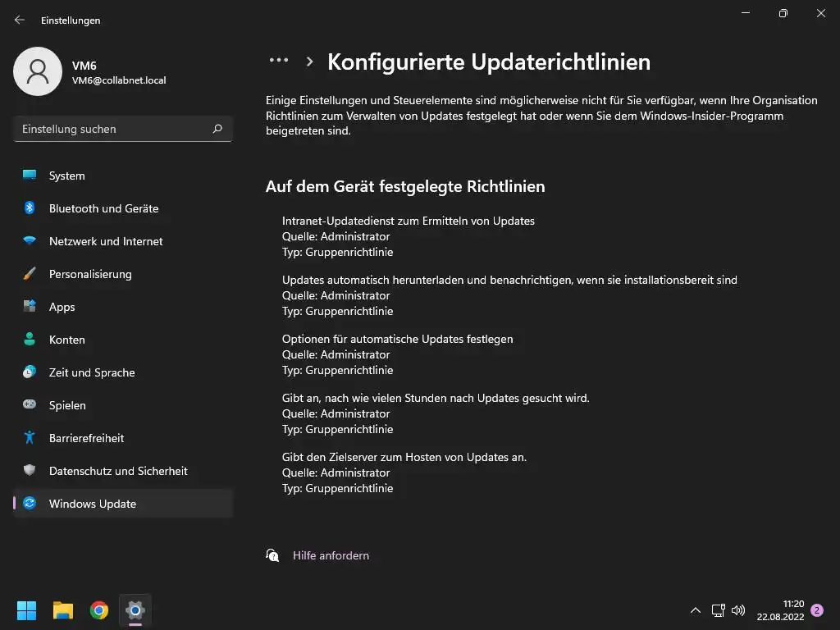The height and width of the screenshot is (630, 840).
Task: Open Konten account settings icon
Action: pyautogui.click(x=30, y=340)
